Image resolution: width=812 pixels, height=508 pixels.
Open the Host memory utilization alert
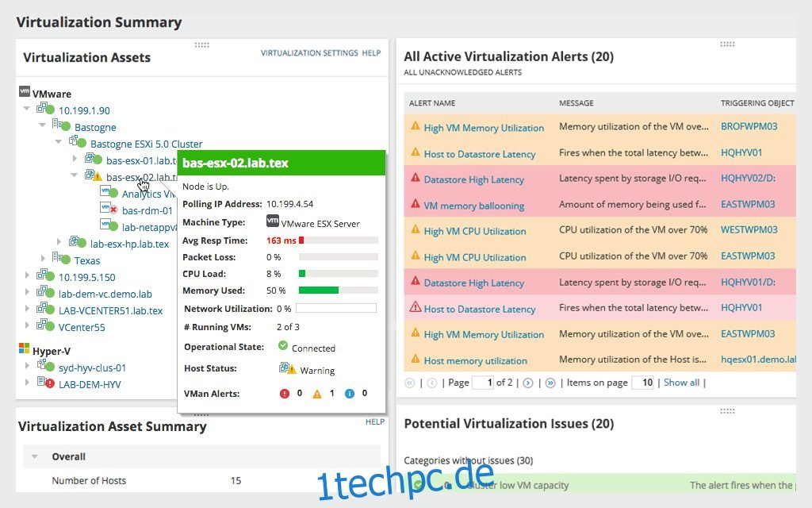click(476, 361)
